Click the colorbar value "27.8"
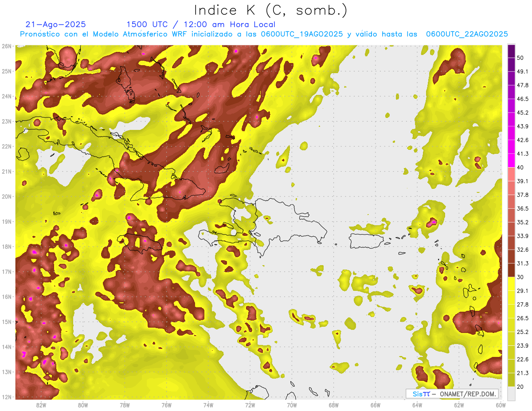The height and width of the screenshot is (411, 532). pyautogui.click(x=522, y=305)
